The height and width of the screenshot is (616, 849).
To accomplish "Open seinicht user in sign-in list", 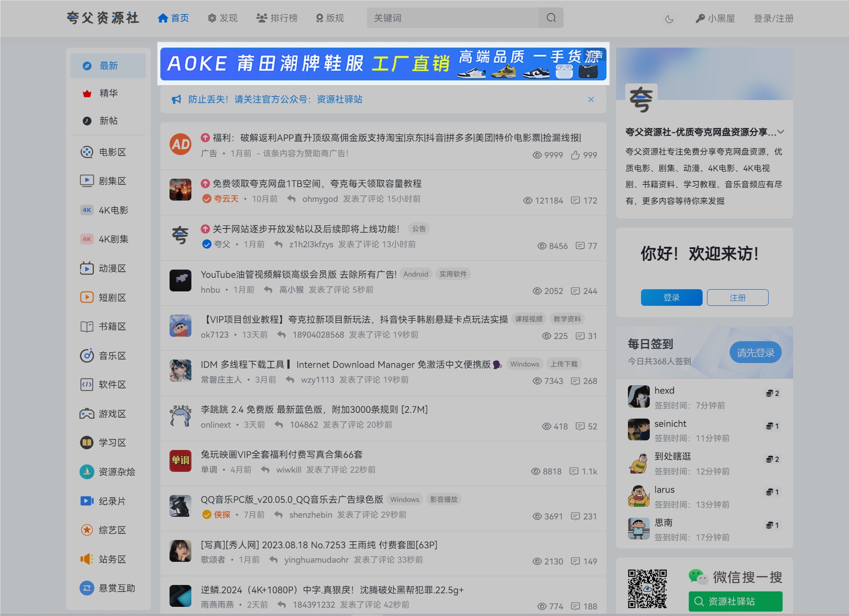I will [670, 424].
